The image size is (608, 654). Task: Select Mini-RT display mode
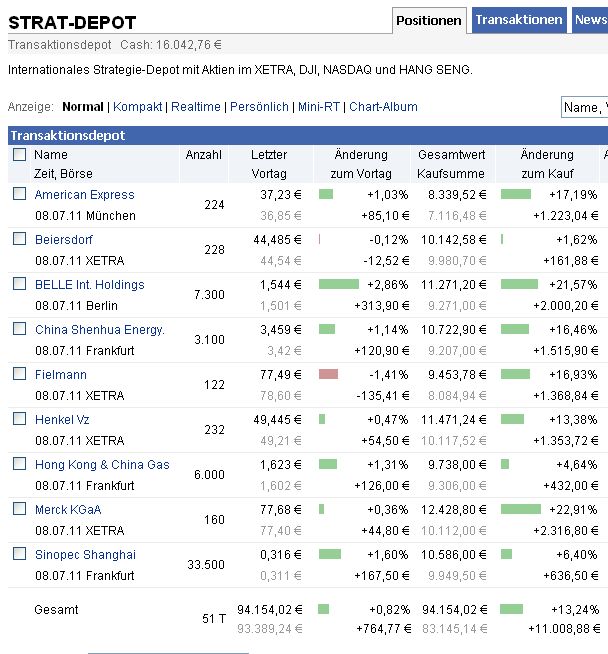click(x=319, y=107)
